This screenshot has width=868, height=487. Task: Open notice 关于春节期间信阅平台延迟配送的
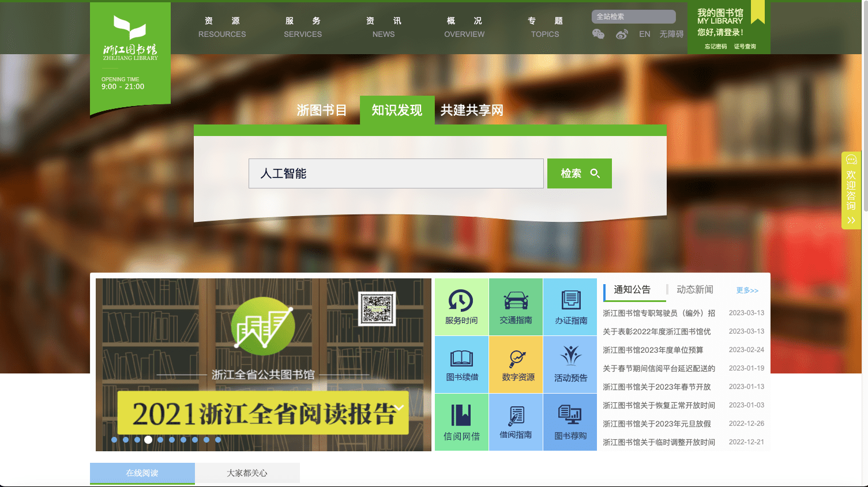pos(659,368)
